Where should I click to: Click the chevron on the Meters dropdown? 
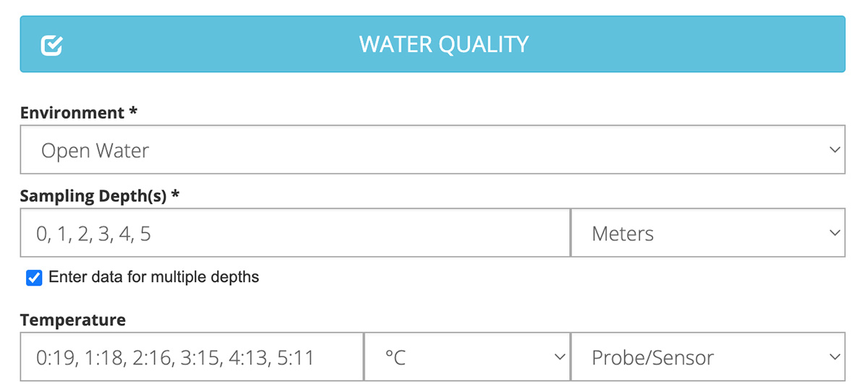tap(835, 234)
